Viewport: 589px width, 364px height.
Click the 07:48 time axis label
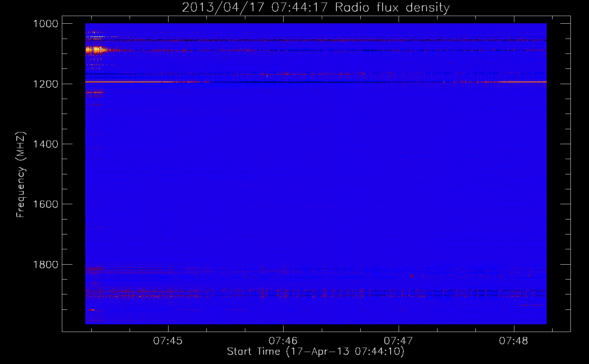513,341
